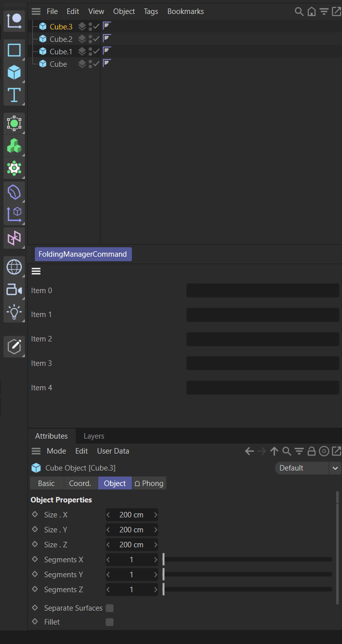Open Attributes filter icon
Viewport: 342px width, 644px height.
(x=299, y=451)
